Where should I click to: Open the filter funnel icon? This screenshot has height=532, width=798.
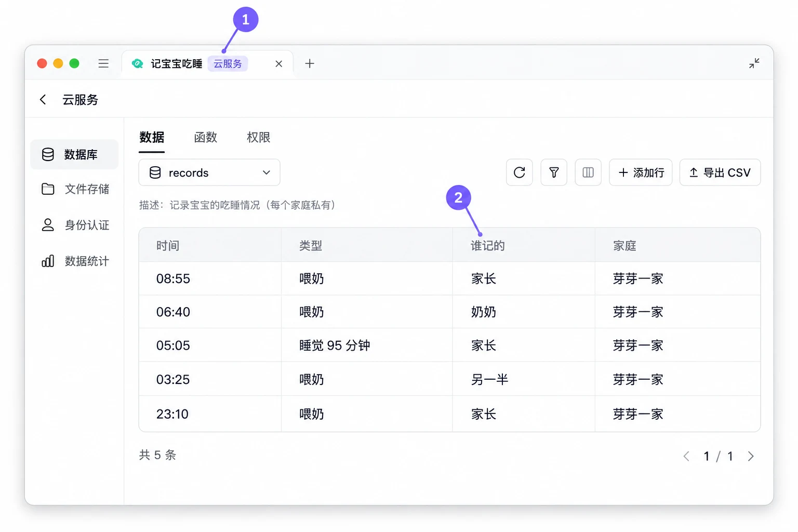tap(554, 172)
